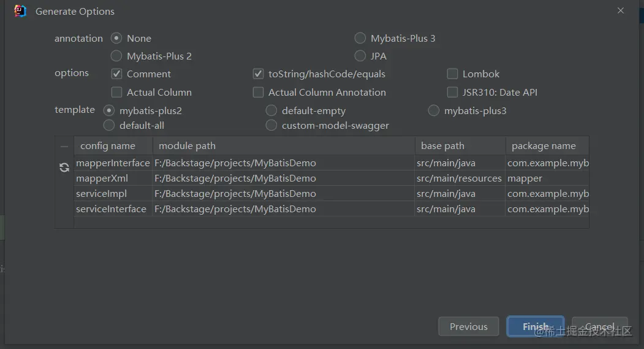
Task: Select Mybatis-Plus 3 annotation radio button
Action: [360, 38]
